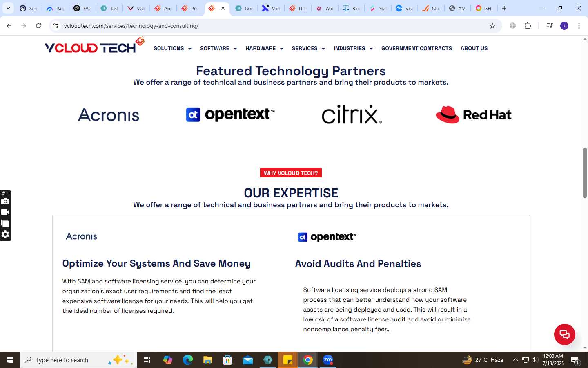
Task: Go back to previous page
Action: pyautogui.click(x=9, y=26)
